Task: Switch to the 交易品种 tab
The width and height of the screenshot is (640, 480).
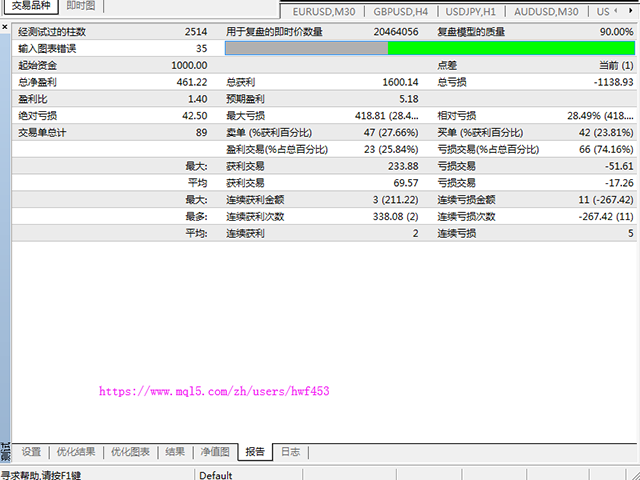Action: [x=30, y=5]
